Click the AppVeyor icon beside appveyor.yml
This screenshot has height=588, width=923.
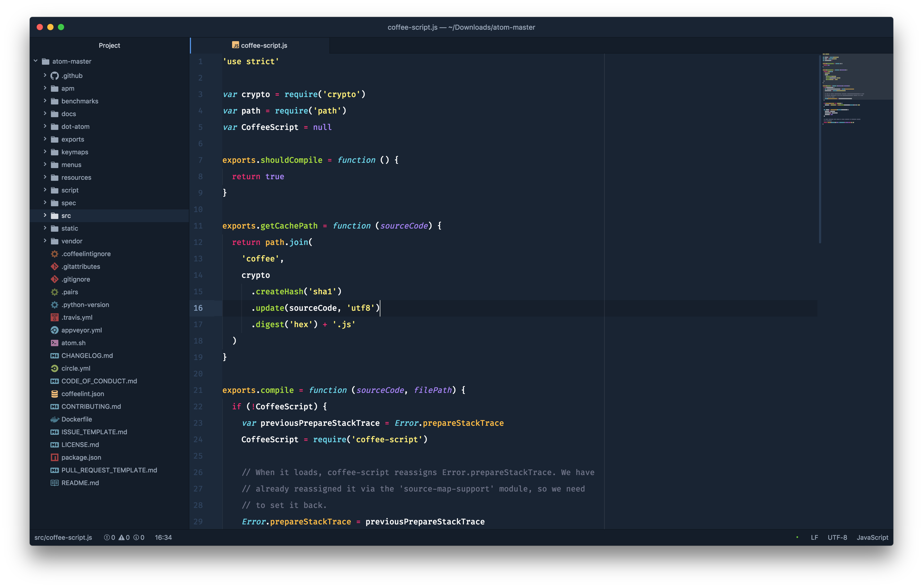click(x=55, y=330)
